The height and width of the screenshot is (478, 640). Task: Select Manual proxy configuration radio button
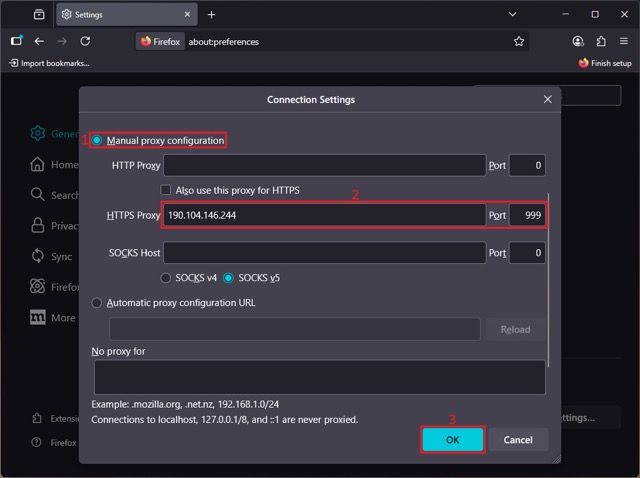pos(97,141)
